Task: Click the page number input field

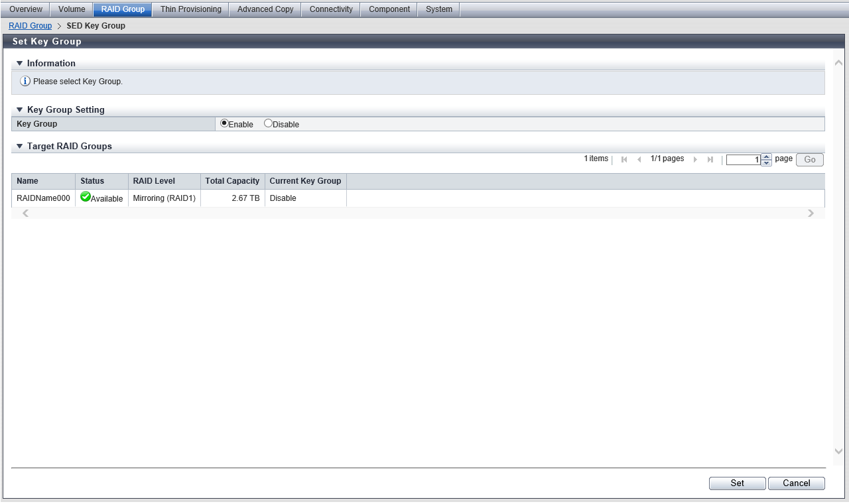Action: point(743,160)
